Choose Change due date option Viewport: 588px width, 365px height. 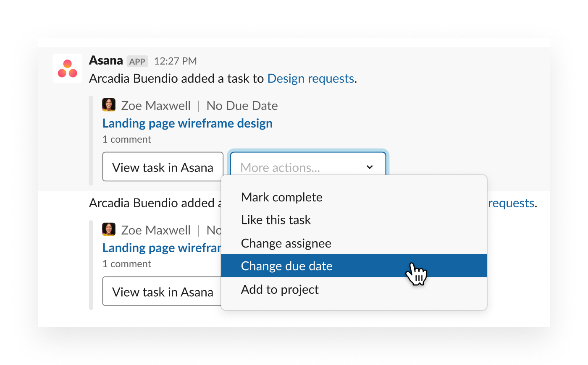(x=354, y=266)
